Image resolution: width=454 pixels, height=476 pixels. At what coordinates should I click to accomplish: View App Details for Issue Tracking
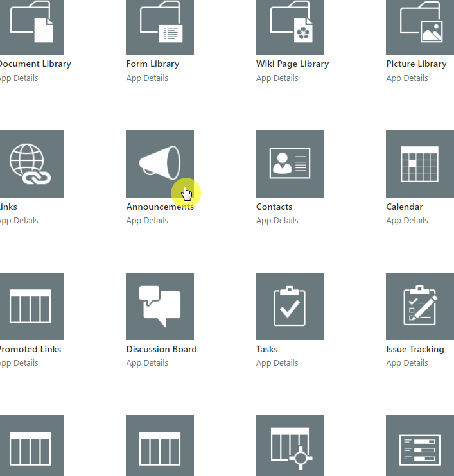point(407,363)
